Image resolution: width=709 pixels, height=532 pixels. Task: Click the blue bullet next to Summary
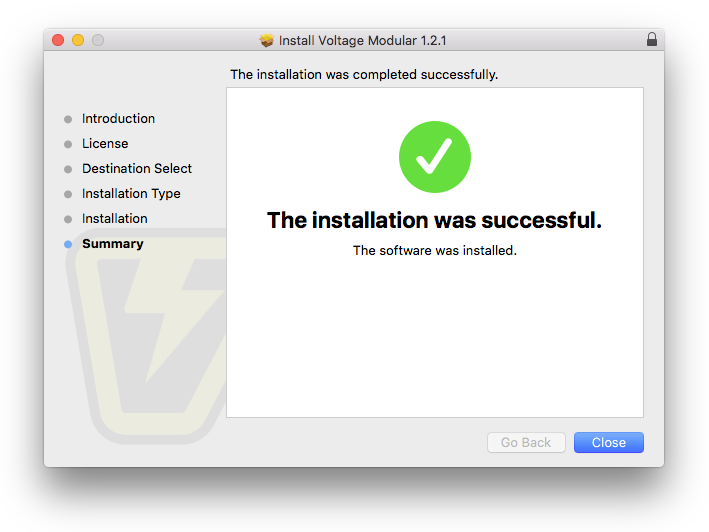click(x=68, y=244)
